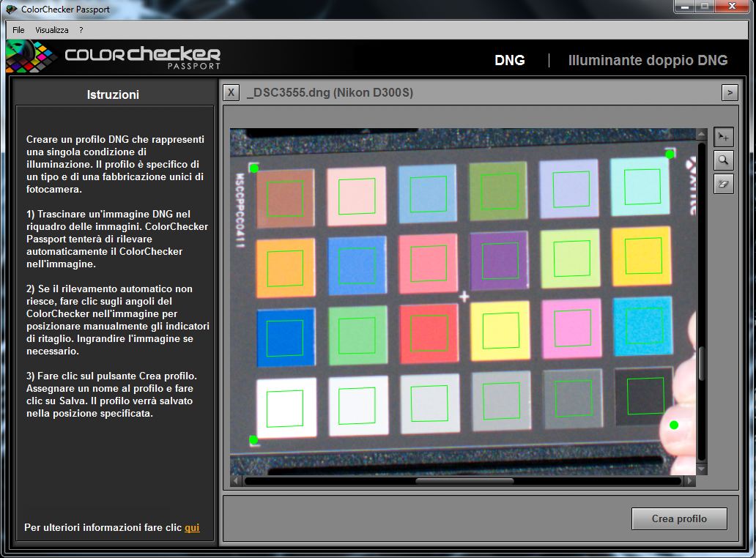Click the yellow patch in third row

(x=500, y=330)
